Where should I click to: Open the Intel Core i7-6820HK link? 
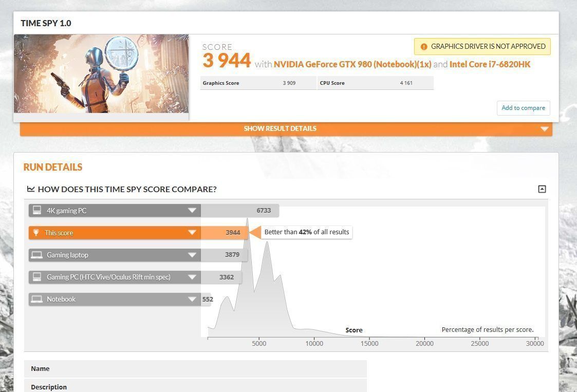pos(490,64)
